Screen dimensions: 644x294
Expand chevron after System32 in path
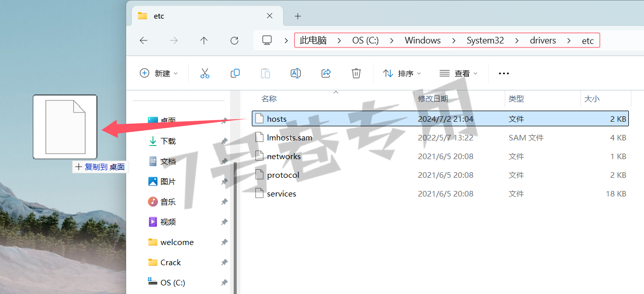coord(517,40)
